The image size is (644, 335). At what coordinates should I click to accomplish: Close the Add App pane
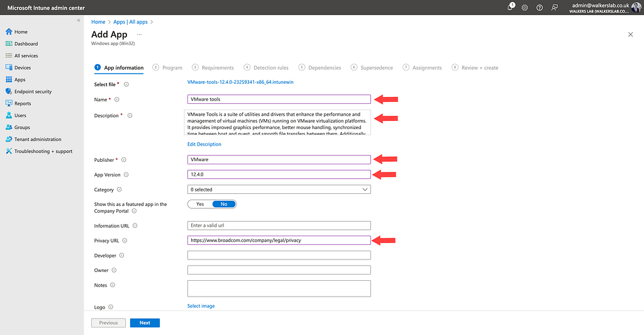[x=630, y=35]
